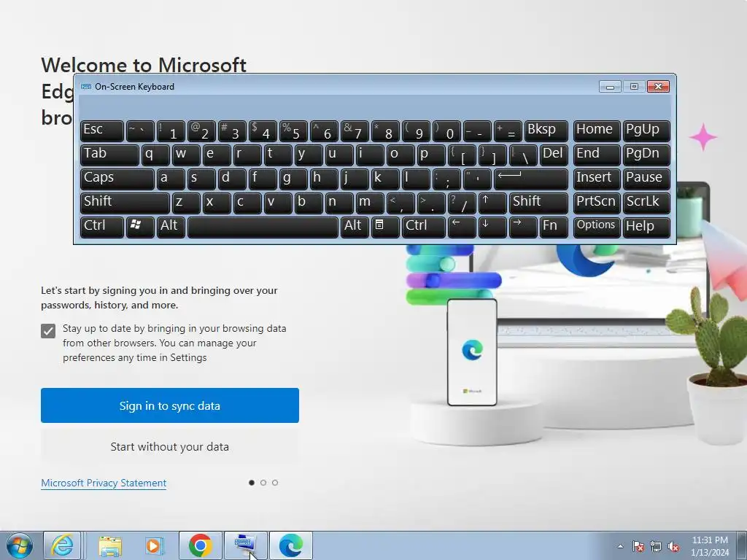
Task: Click the Tab key on the on-screen keyboard
Action: pos(109,155)
